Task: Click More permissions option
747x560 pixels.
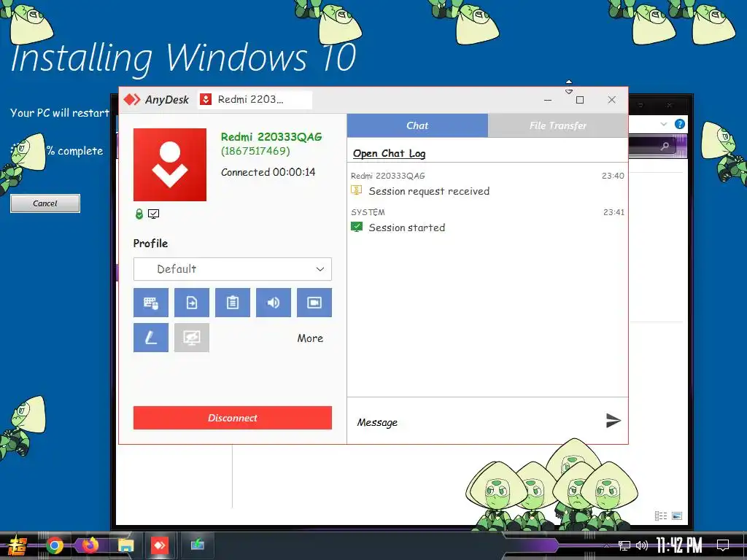Action: tap(310, 338)
